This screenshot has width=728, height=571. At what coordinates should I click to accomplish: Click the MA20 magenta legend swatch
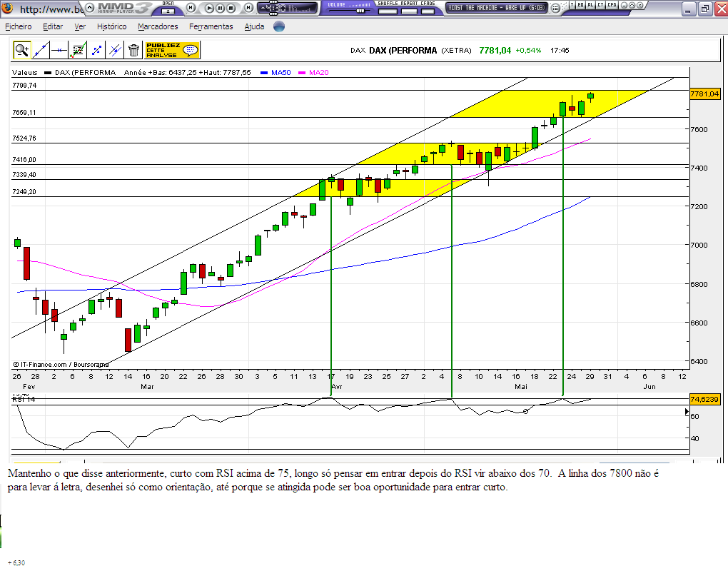(302, 72)
